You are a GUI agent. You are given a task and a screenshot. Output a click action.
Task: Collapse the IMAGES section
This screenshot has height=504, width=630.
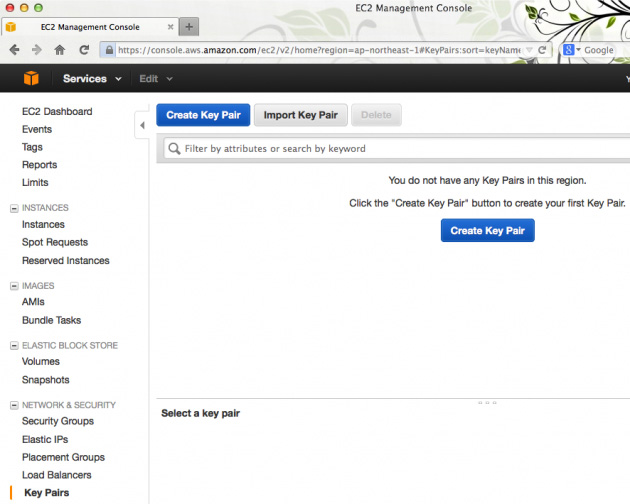coord(14,286)
